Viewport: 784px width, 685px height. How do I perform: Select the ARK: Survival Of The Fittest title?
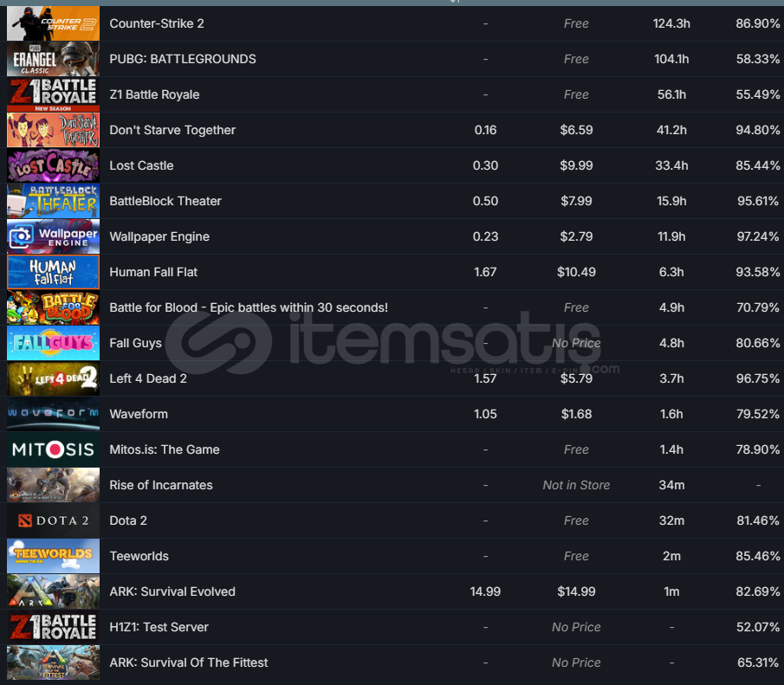(x=189, y=662)
